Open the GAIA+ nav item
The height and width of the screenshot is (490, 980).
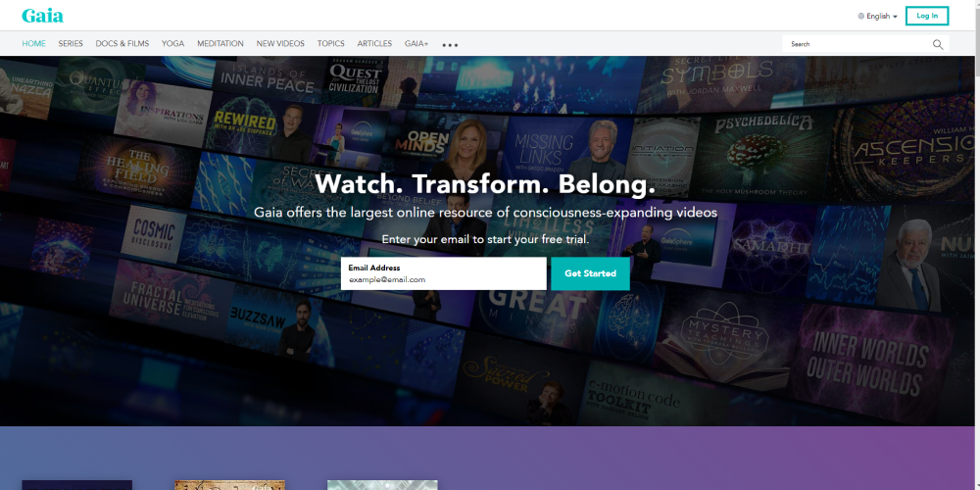[416, 44]
